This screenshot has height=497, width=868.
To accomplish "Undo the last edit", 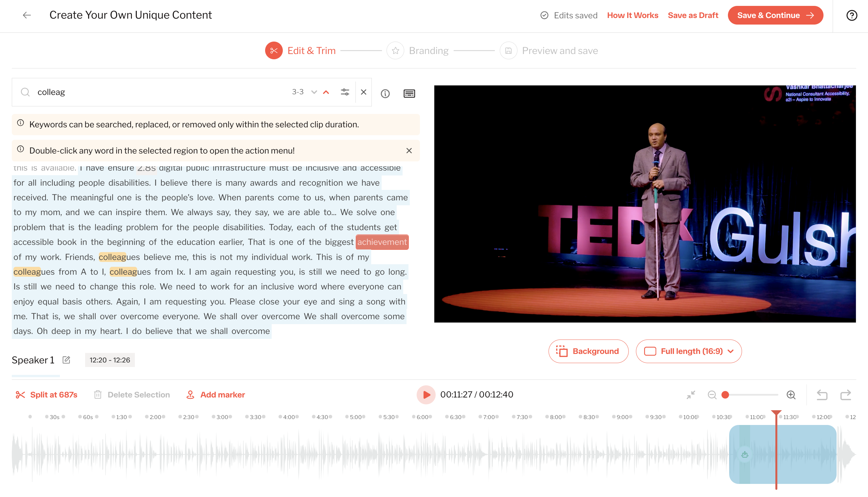I will pyautogui.click(x=822, y=395).
